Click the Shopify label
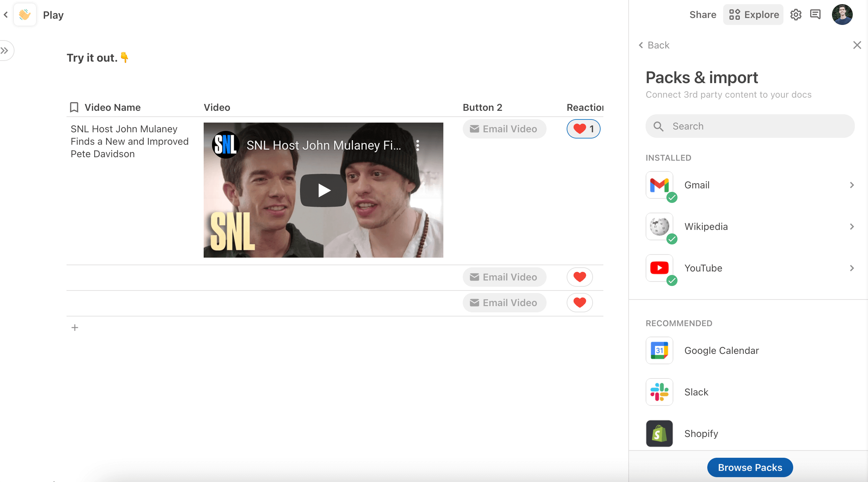Image resolution: width=868 pixels, height=482 pixels. (701, 434)
